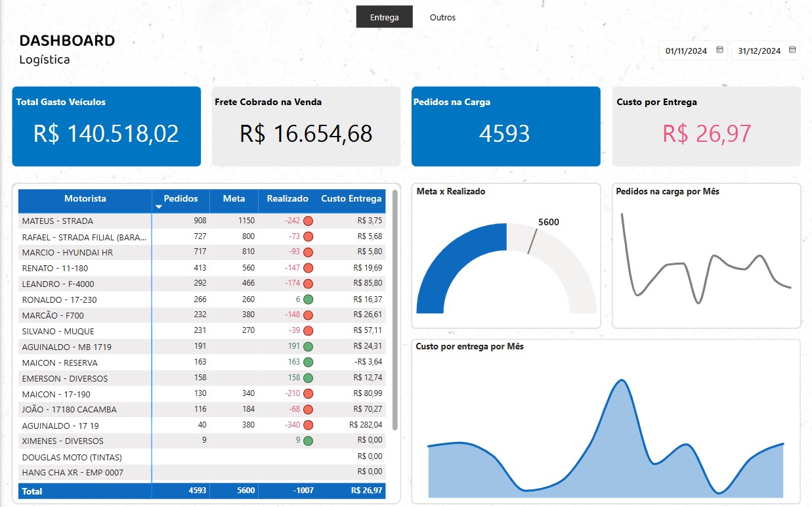
Task: Select the Custo por Entrega card
Action: [706, 126]
